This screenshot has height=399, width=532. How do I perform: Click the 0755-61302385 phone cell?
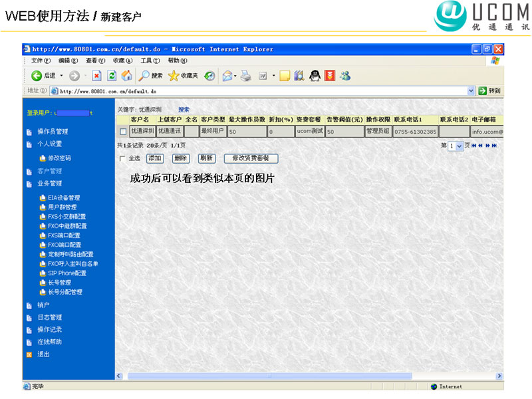tap(415, 132)
